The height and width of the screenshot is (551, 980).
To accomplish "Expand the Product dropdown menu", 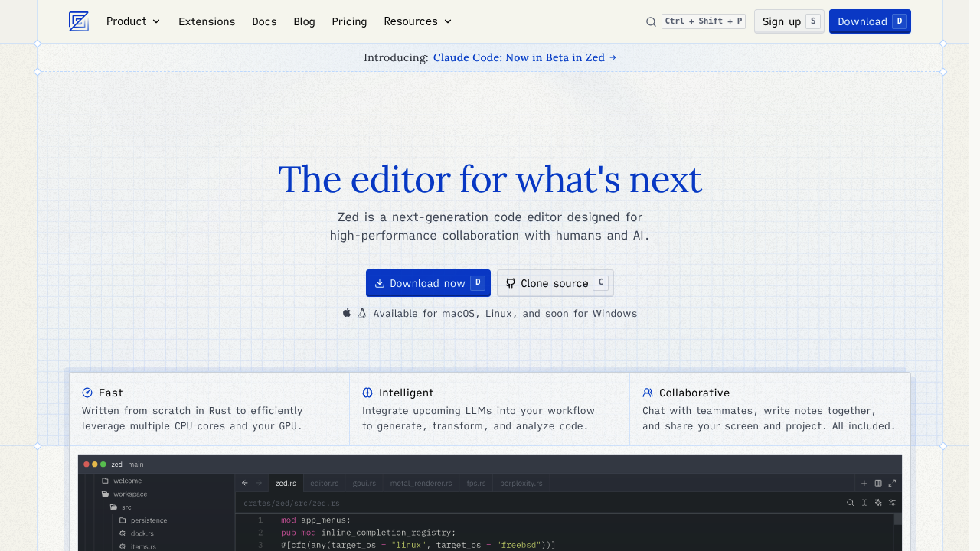I will coord(133,21).
